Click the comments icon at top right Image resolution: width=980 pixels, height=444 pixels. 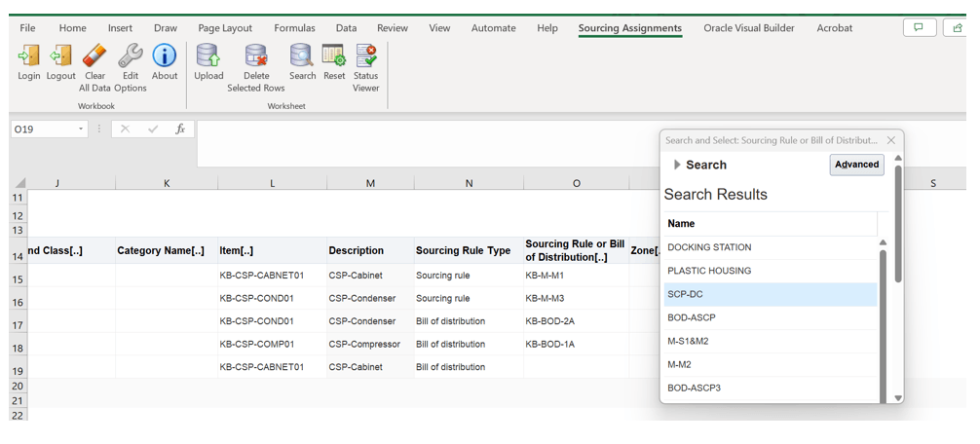[x=920, y=27]
